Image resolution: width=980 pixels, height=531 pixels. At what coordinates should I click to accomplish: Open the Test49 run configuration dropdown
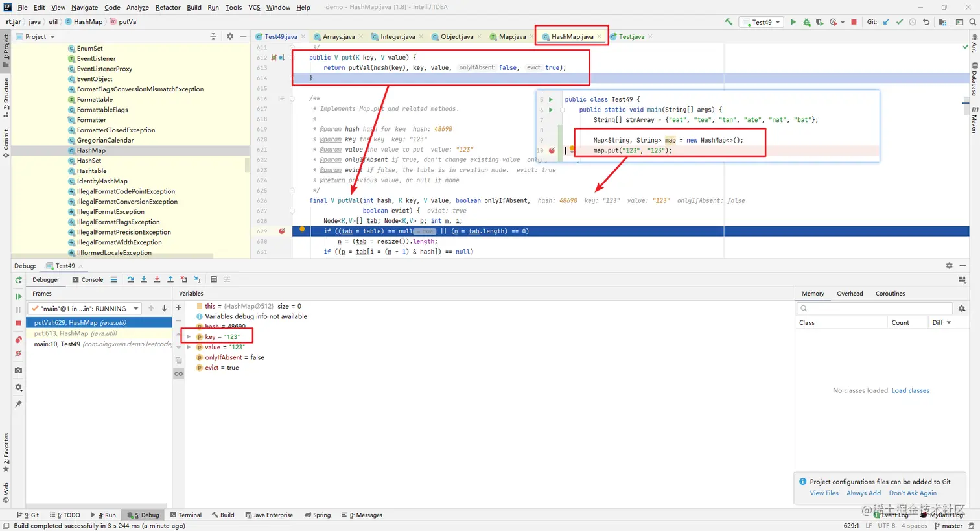(762, 22)
